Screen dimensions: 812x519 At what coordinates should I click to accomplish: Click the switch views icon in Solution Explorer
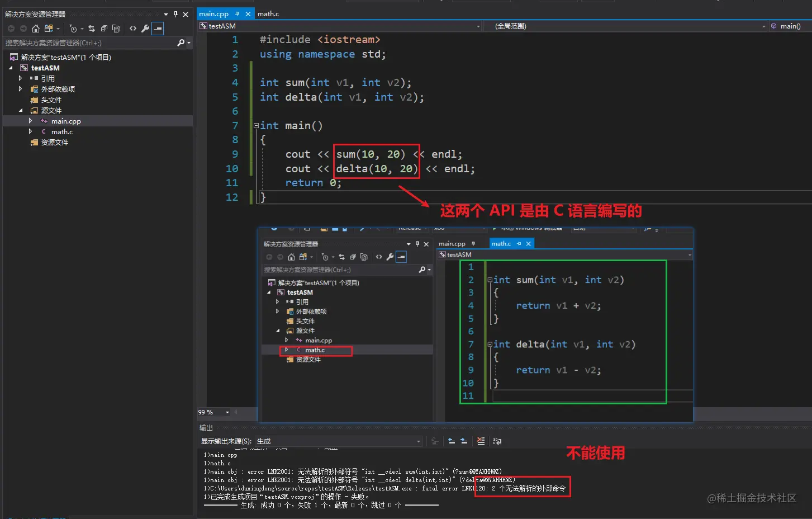coord(49,29)
